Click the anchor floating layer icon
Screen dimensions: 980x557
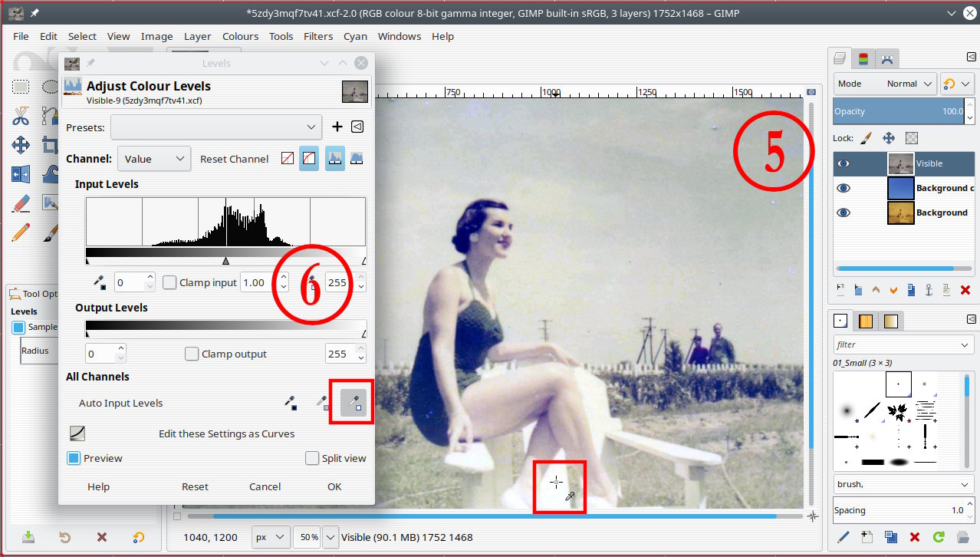click(x=929, y=290)
